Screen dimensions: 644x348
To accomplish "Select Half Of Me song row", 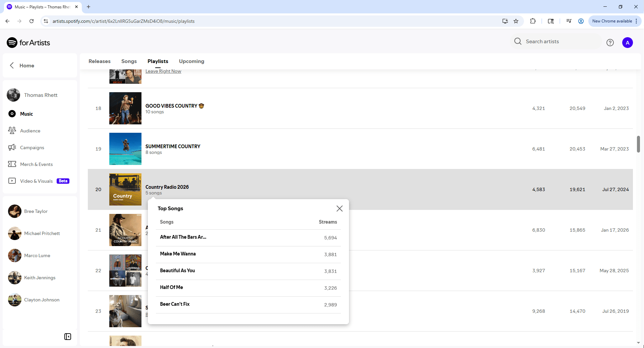I will coord(248,288).
